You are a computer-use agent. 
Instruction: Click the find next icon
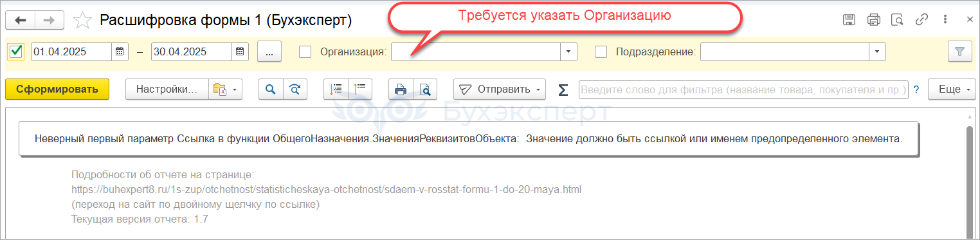click(295, 89)
